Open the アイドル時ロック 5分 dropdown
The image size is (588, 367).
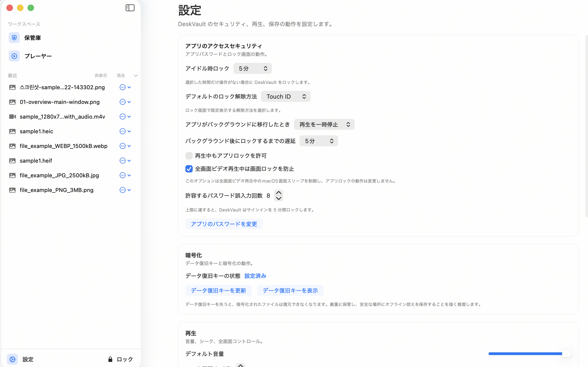click(252, 68)
